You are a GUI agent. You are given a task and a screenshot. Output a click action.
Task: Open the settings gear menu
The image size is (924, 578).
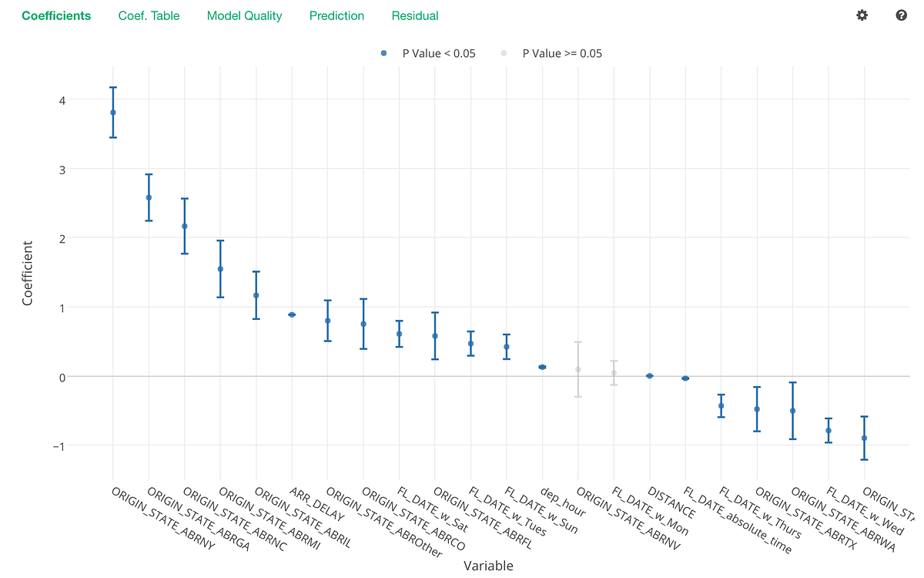(x=862, y=15)
